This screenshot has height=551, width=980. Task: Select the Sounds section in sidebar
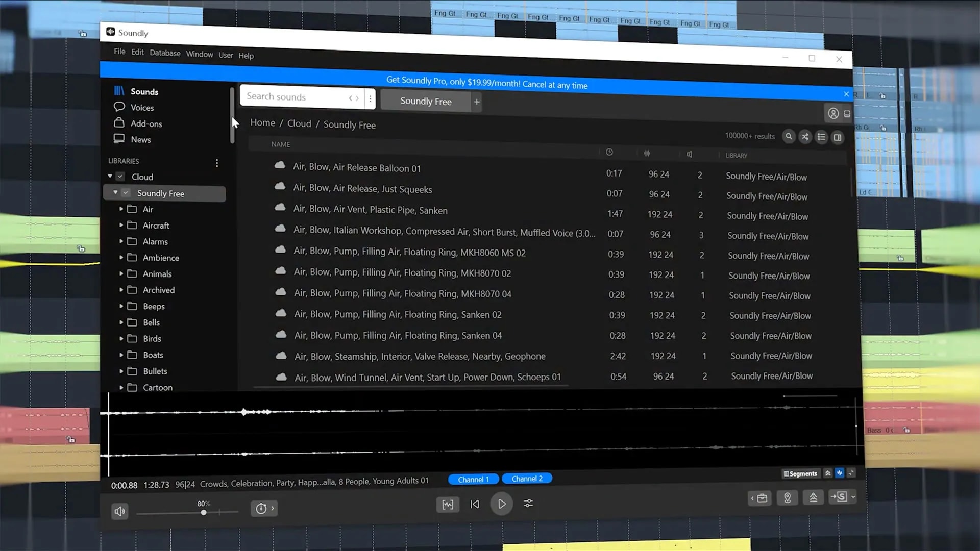144,91
